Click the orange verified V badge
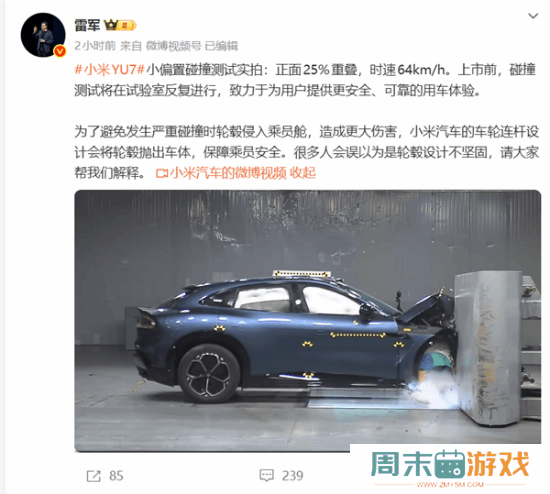550x494 pixels. 60,51
